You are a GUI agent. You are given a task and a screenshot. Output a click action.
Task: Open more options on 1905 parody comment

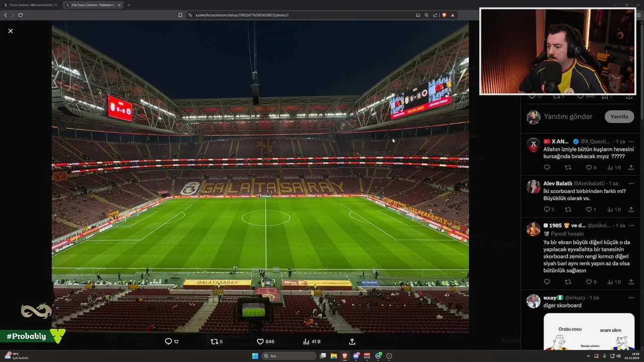tap(631, 226)
